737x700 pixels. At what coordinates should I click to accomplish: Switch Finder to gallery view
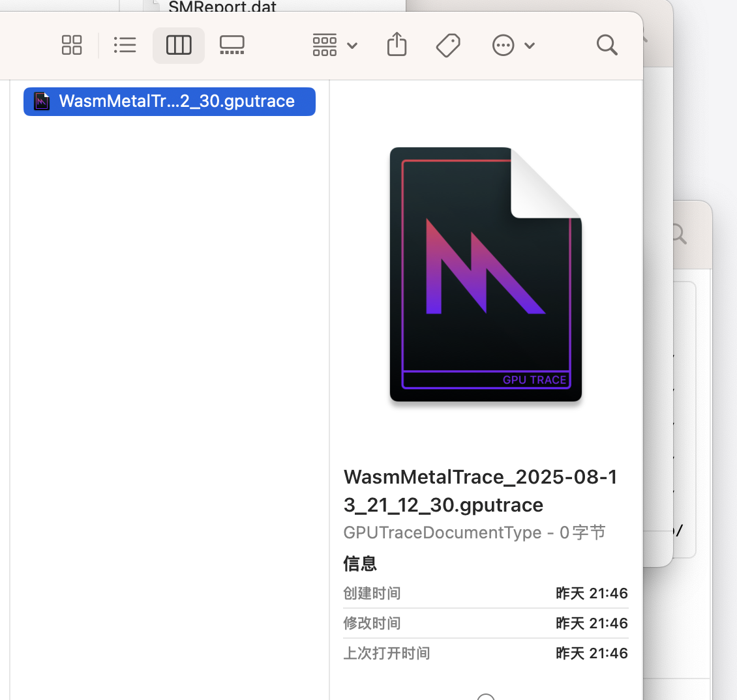pyautogui.click(x=232, y=45)
